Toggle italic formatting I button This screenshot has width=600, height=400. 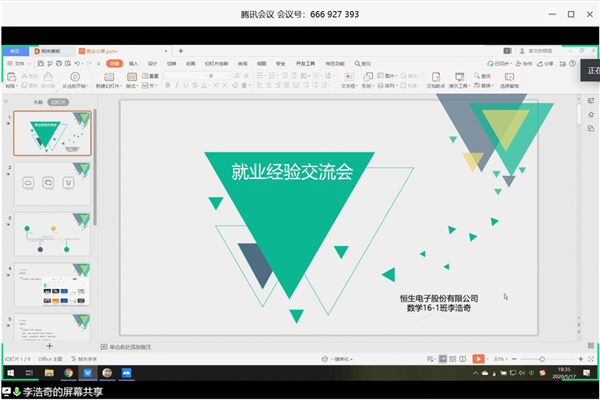[176, 86]
